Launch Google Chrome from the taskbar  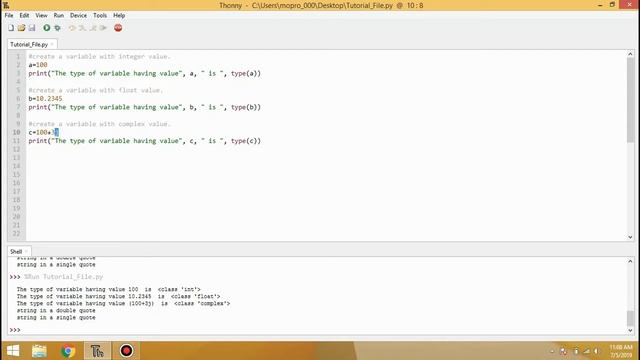pos(68,351)
